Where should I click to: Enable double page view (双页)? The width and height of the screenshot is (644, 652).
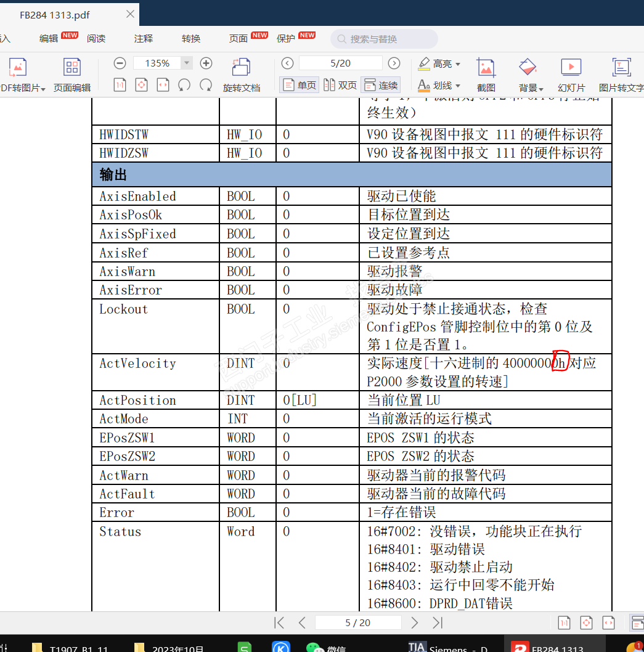pos(340,85)
